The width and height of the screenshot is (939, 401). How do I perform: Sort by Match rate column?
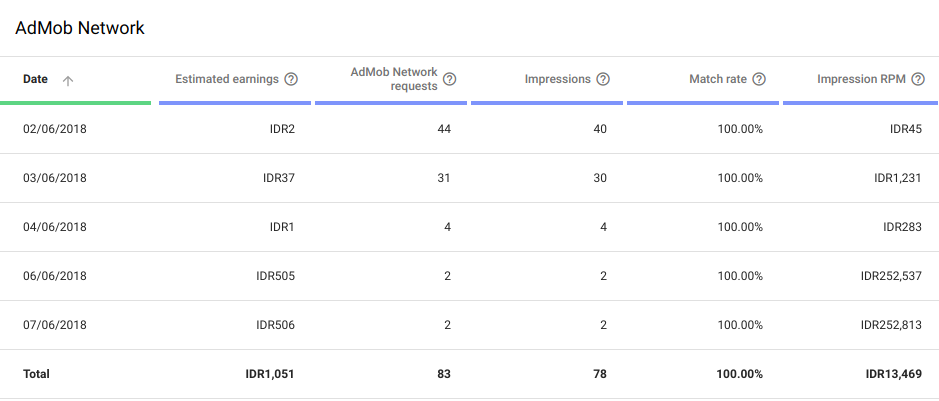tap(718, 79)
